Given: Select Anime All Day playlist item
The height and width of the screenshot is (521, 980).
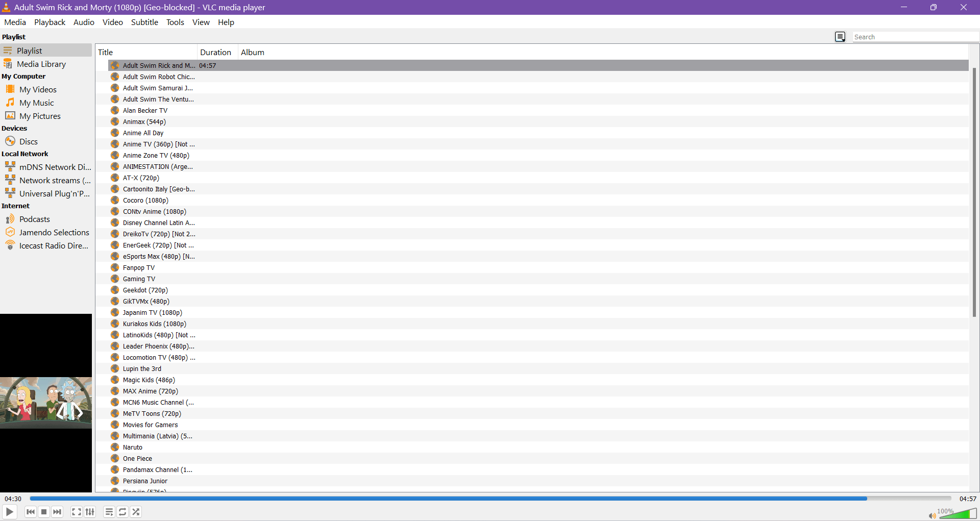Looking at the screenshot, I should pos(538,133).
